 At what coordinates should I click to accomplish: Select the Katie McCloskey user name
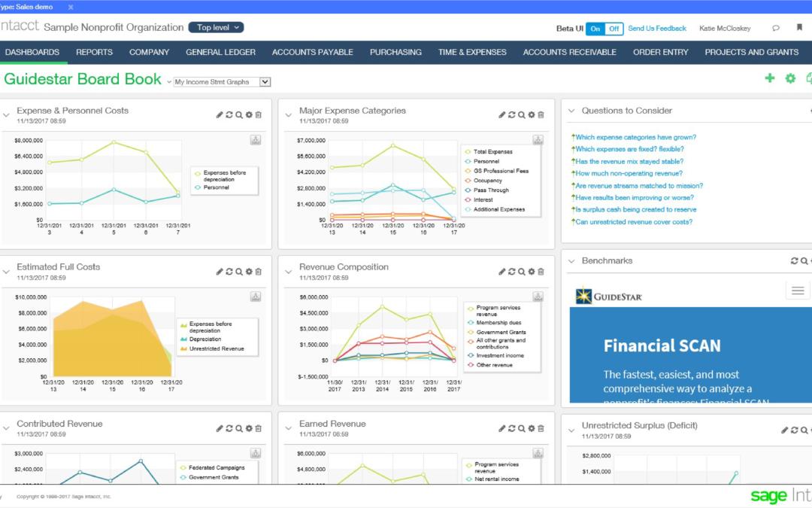click(x=724, y=28)
